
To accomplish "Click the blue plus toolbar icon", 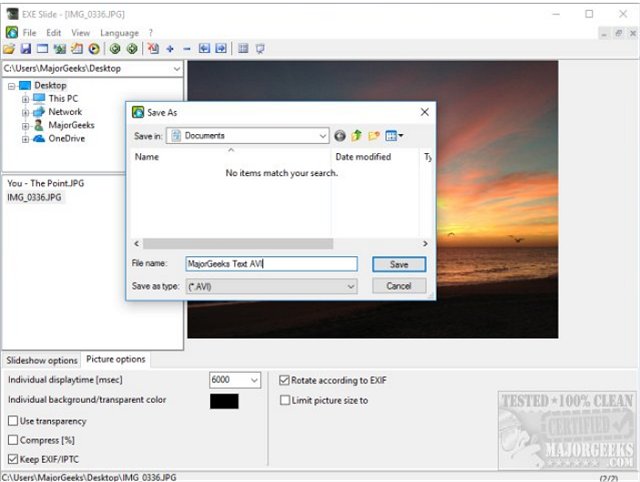I will pyautogui.click(x=170, y=49).
